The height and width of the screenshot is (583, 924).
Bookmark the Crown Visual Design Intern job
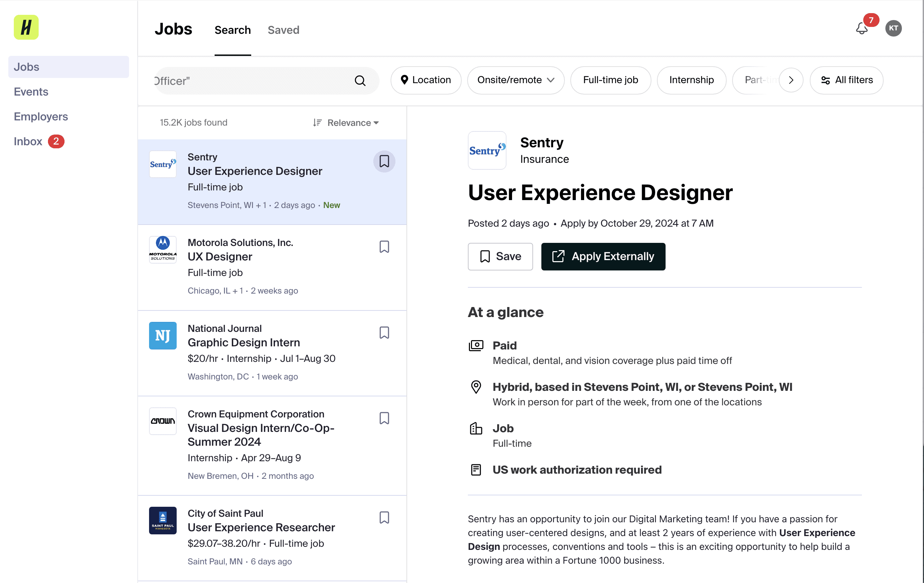click(384, 418)
